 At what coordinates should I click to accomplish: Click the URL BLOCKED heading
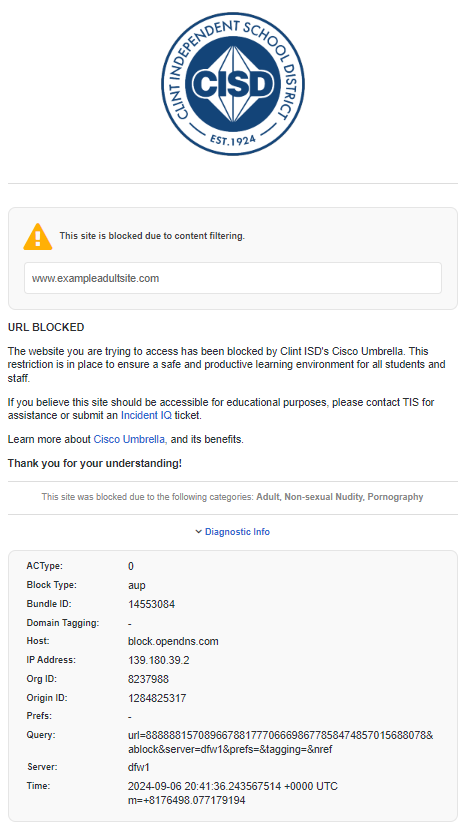(x=46, y=327)
